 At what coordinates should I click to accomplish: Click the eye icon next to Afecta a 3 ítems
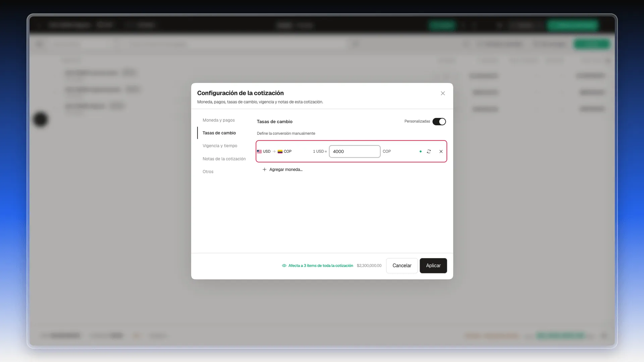[284, 266]
